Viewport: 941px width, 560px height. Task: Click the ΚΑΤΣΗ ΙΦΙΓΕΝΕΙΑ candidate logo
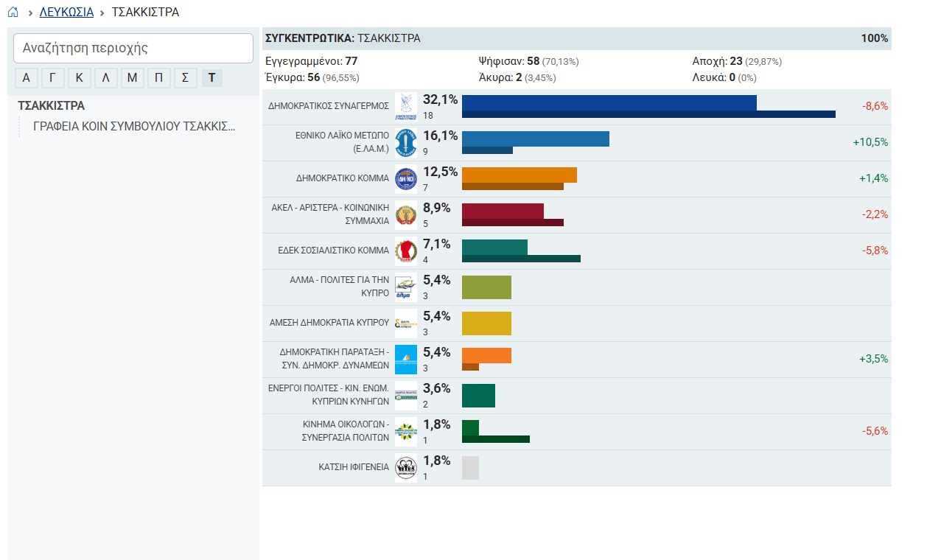coord(406,467)
